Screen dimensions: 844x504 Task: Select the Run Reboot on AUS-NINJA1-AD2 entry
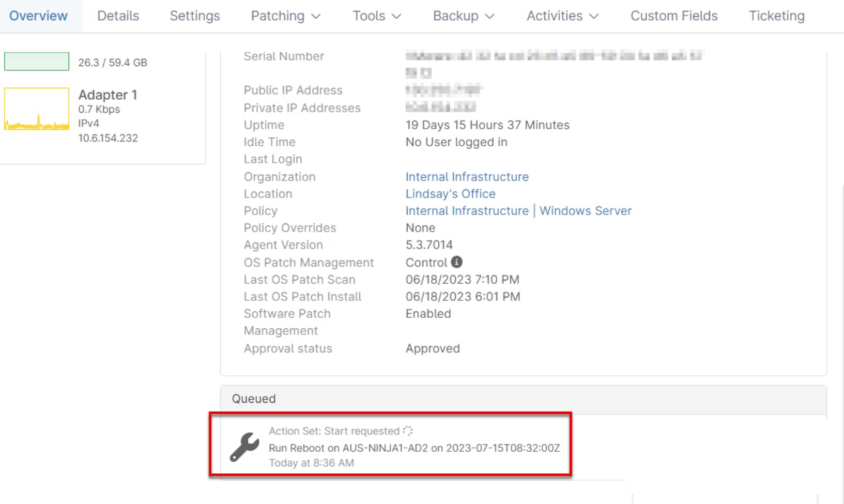point(414,448)
